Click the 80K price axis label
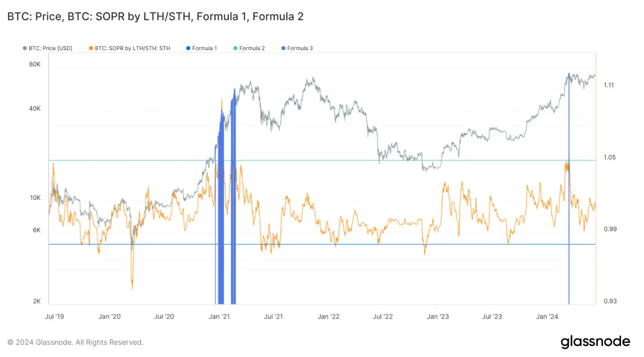Image resolution: width=644 pixels, height=357 pixels. pyautogui.click(x=35, y=64)
